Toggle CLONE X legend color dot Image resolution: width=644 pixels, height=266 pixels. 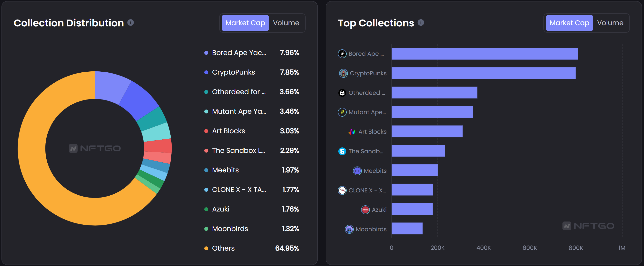[x=206, y=190]
